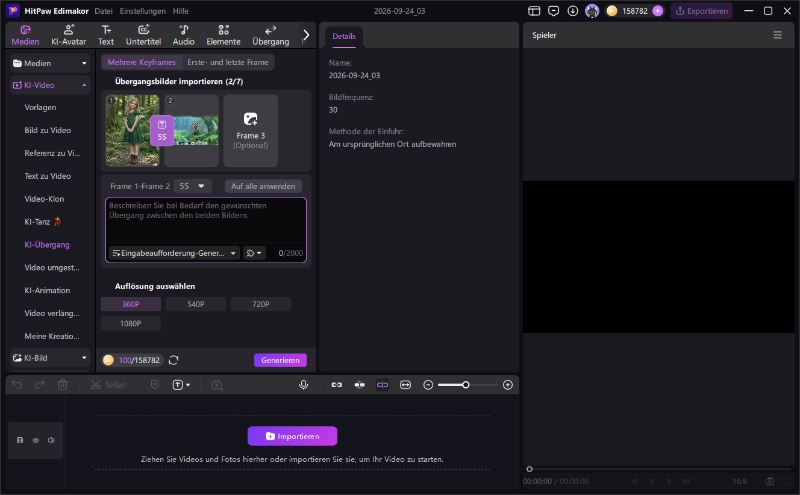The image size is (800, 495).
Task: Click the Teilen split scissors tool
Action: tap(108, 385)
